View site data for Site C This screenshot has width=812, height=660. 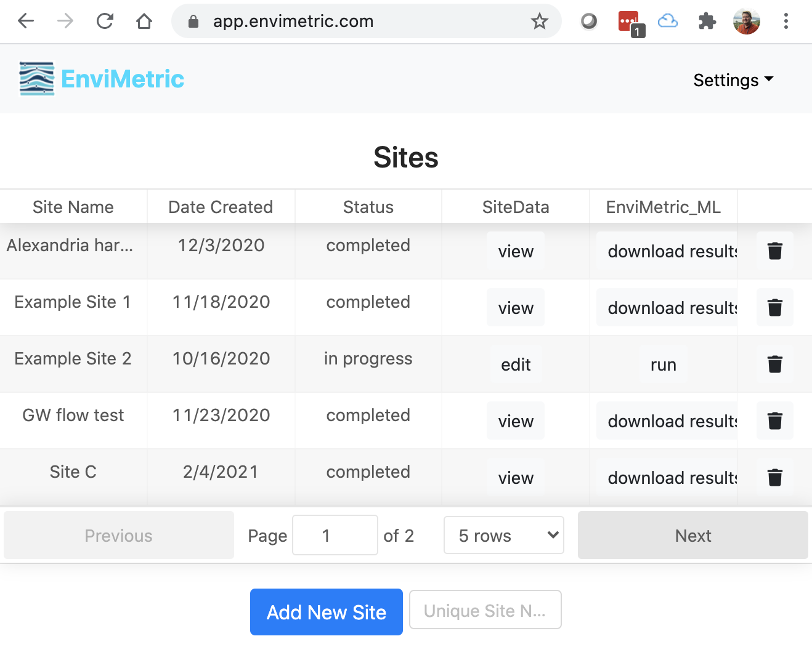click(x=516, y=477)
